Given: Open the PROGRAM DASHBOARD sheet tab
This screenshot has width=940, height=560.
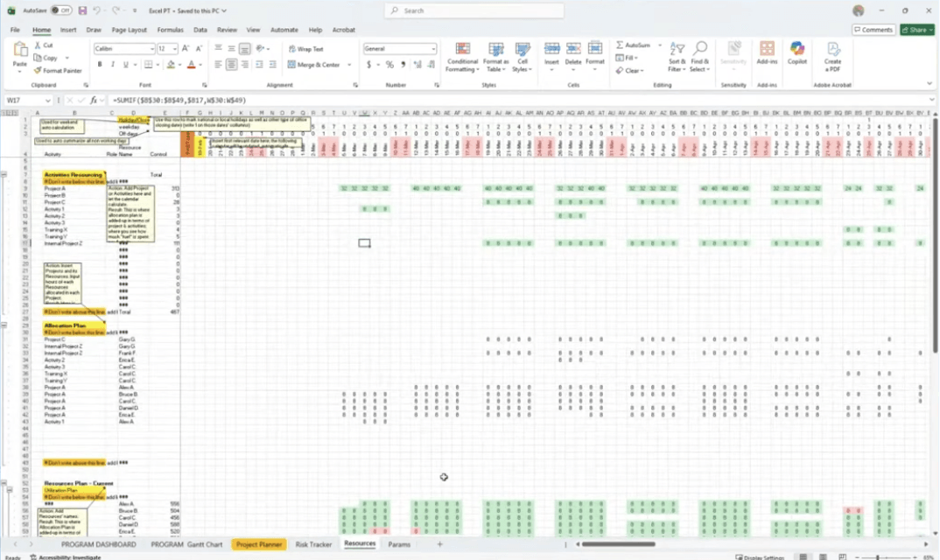Looking at the screenshot, I should (x=98, y=544).
